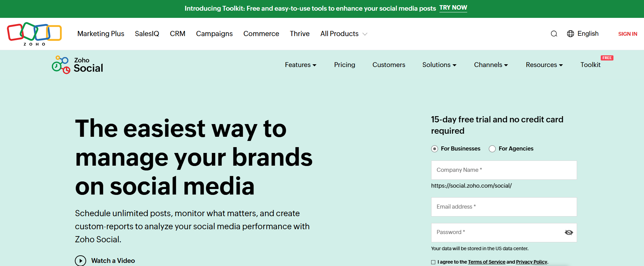644x266 pixels.
Task: Select the For Agencies radio button
Action: coord(492,149)
